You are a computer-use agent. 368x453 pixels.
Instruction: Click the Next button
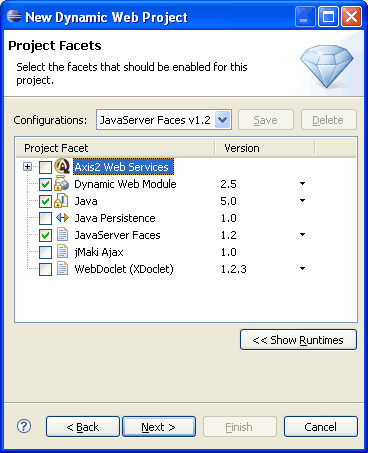159,427
